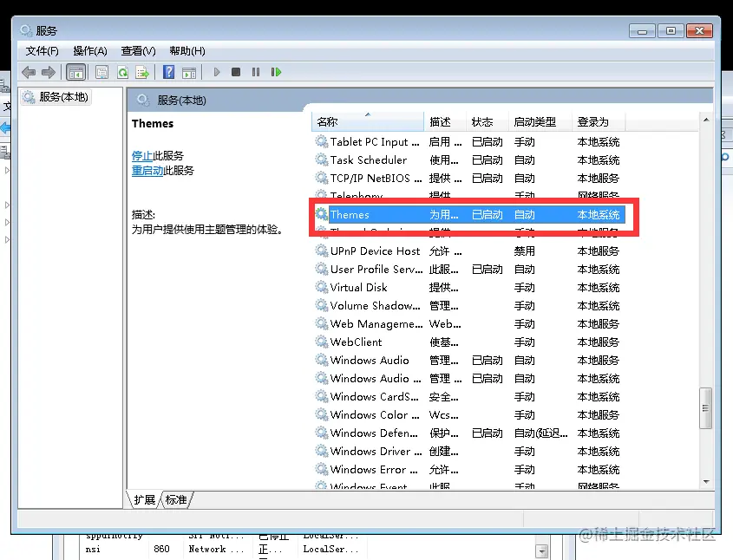
Task: Click the services list scroll up arrow
Action: (706, 120)
